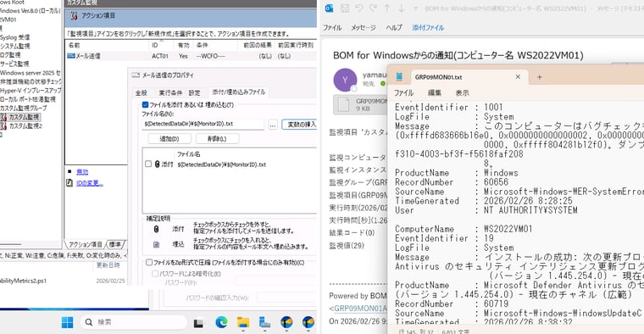Click ファイル名 input field
644x334 pixels.
[203, 124]
